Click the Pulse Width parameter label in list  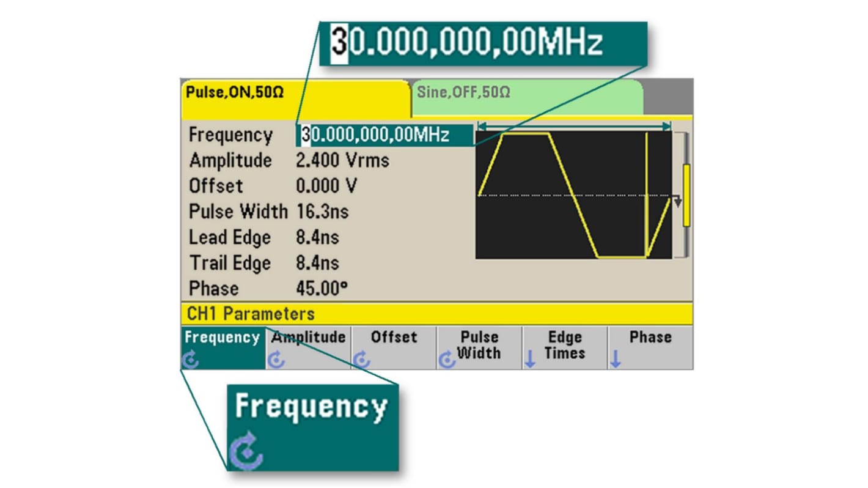(238, 212)
